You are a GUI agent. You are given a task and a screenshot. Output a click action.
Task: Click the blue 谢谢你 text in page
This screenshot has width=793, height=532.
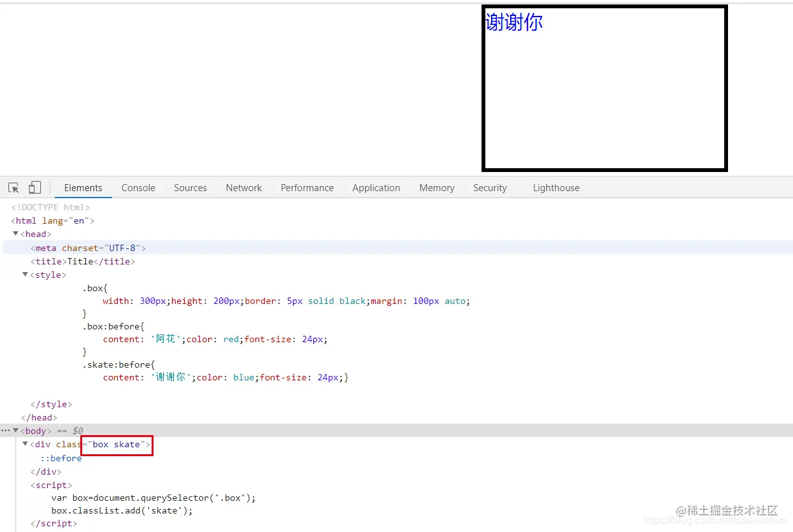(514, 22)
